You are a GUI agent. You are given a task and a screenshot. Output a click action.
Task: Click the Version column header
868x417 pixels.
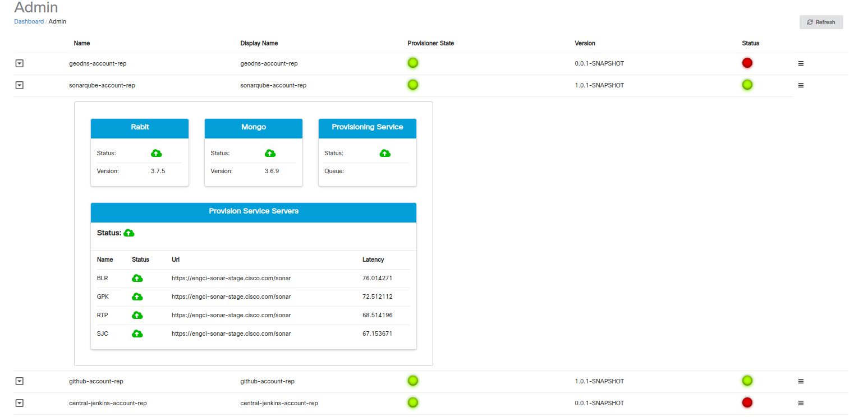coord(585,43)
